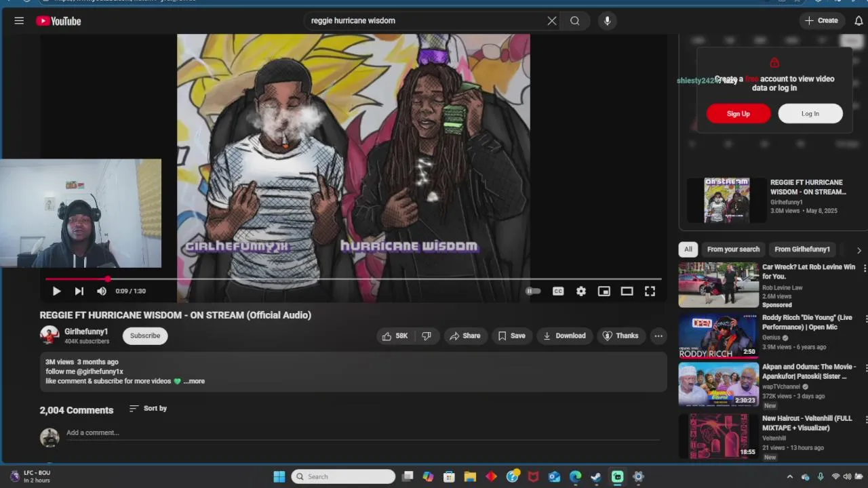Open Microsoft Edge from the taskbar
Screen dimensions: 868x488
(x=575, y=476)
